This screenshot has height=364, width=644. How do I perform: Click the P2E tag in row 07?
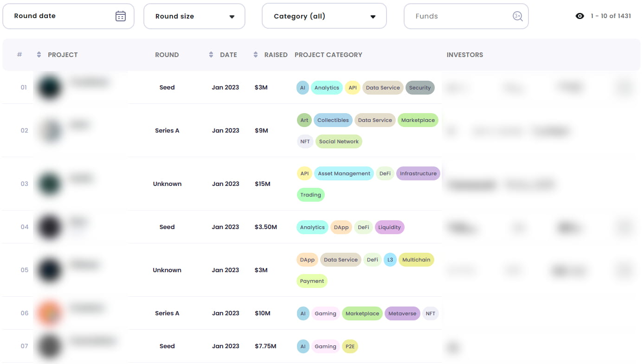click(x=350, y=346)
